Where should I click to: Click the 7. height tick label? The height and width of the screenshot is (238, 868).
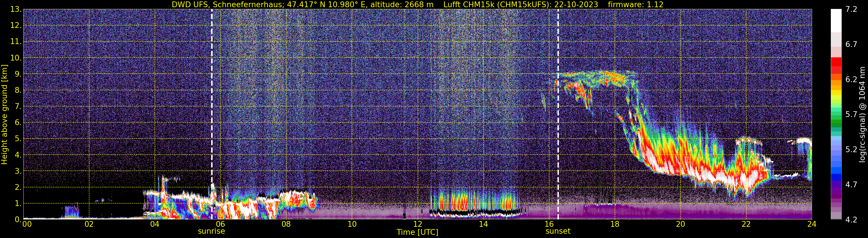[18, 107]
